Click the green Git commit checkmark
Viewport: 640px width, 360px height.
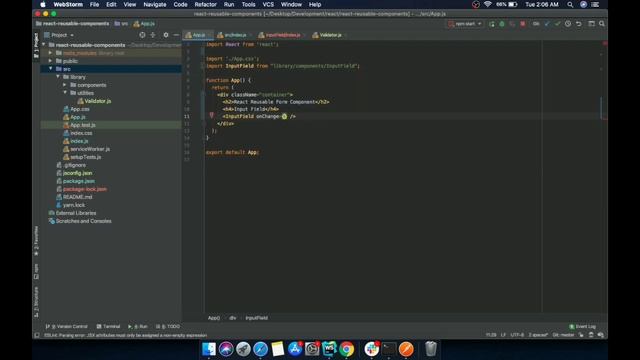click(x=557, y=24)
